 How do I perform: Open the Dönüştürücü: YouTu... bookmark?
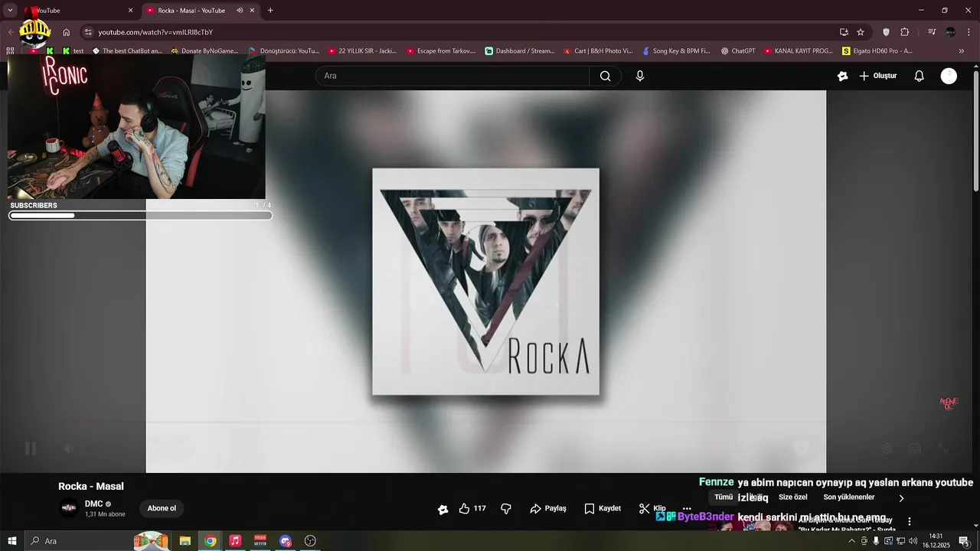284,51
